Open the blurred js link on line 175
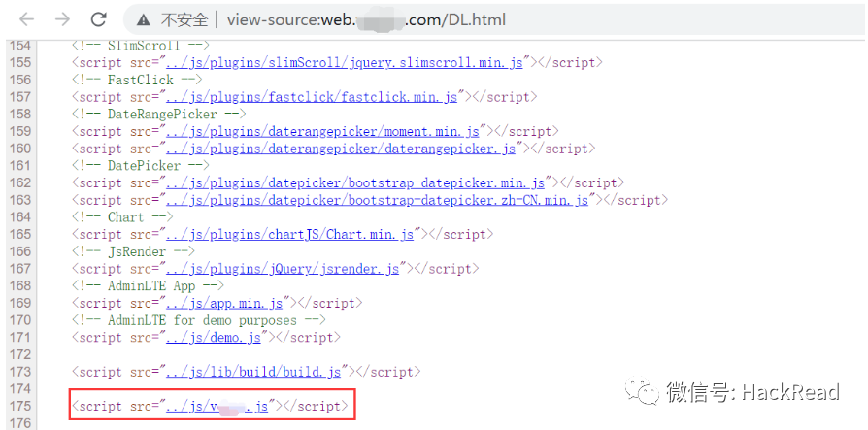The height and width of the screenshot is (430, 868). coord(217,406)
